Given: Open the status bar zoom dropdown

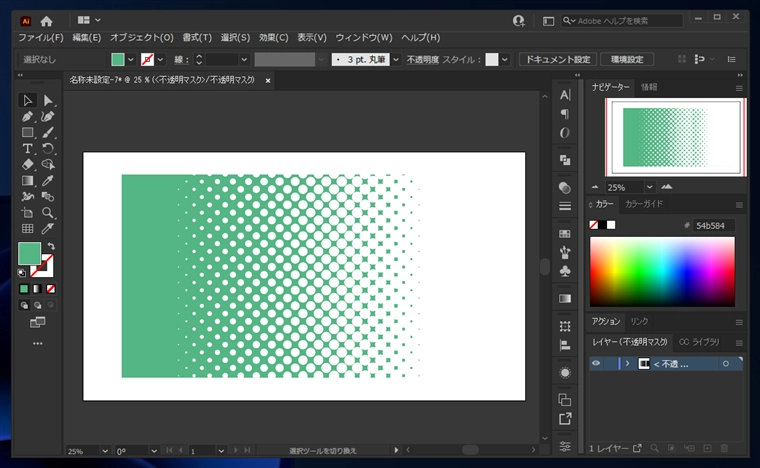Looking at the screenshot, I should [105, 451].
